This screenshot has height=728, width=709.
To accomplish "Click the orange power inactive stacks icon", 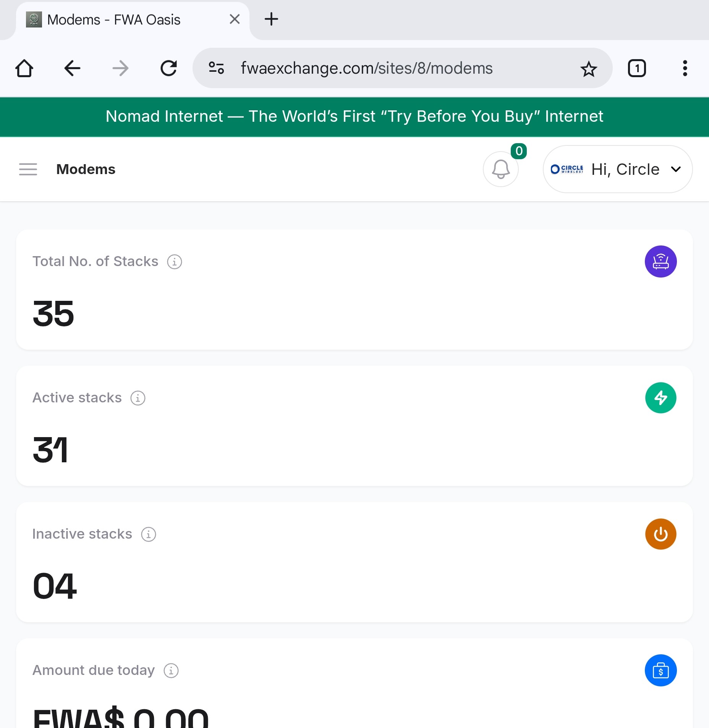I will click(x=660, y=534).
